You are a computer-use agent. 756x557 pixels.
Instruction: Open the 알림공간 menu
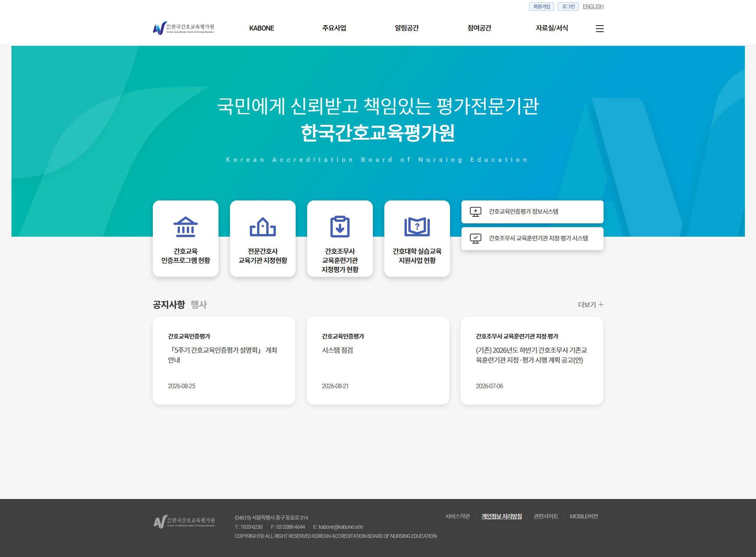pyautogui.click(x=407, y=28)
